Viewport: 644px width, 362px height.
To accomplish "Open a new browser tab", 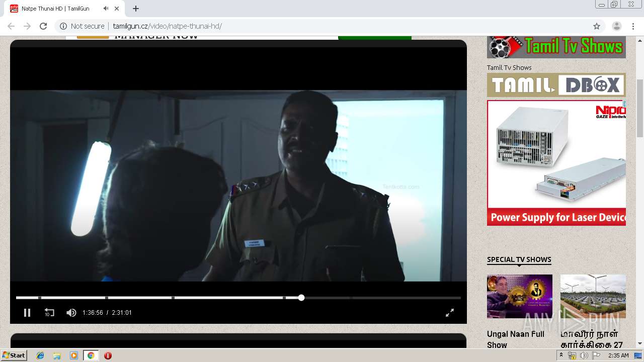I will (x=135, y=9).
